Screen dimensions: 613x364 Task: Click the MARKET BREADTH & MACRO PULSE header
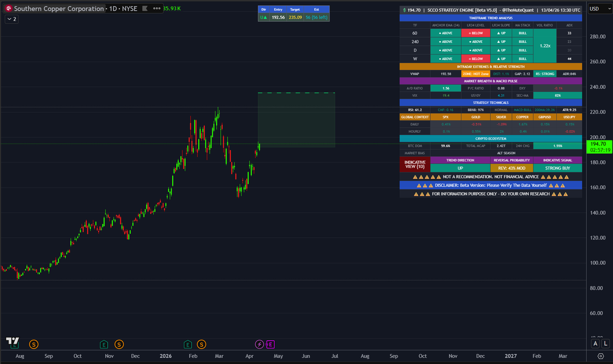click(x=490, y=81)
